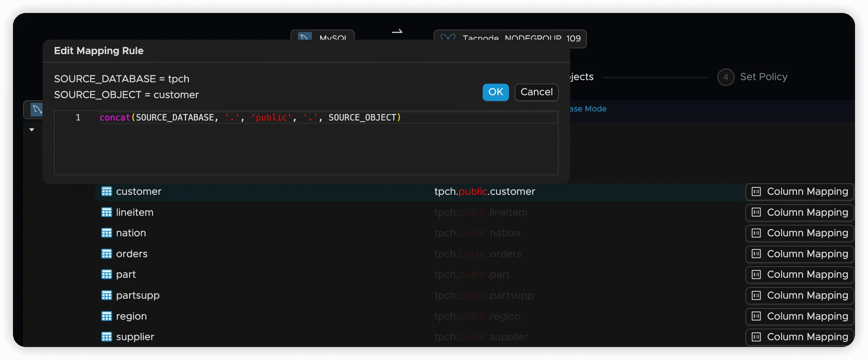The height and width of the screenshot is (360, 868).
Task: Click the lineitem table icon
Action: coord(106,212)
